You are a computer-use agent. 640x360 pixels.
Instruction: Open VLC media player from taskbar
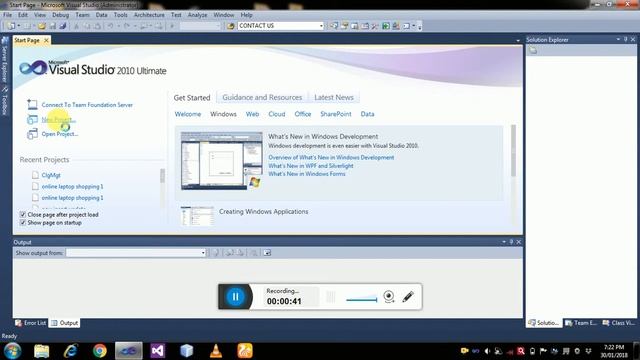point(216,351)
